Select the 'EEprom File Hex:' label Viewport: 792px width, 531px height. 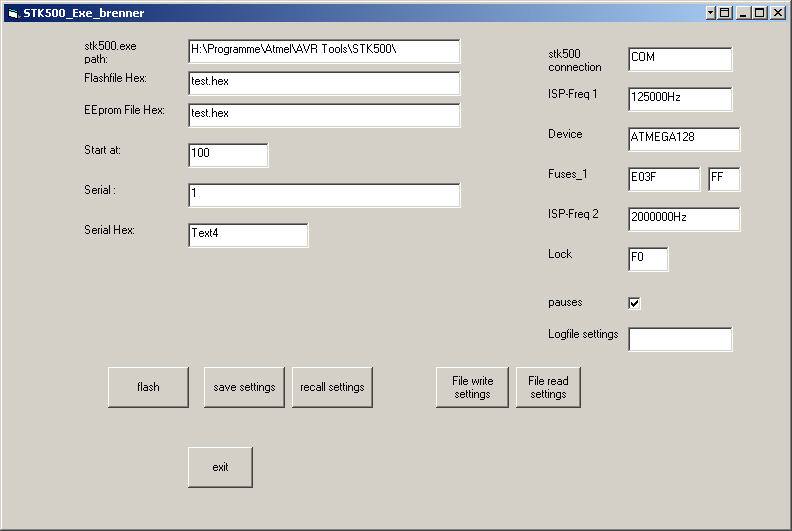click(124, 110)
